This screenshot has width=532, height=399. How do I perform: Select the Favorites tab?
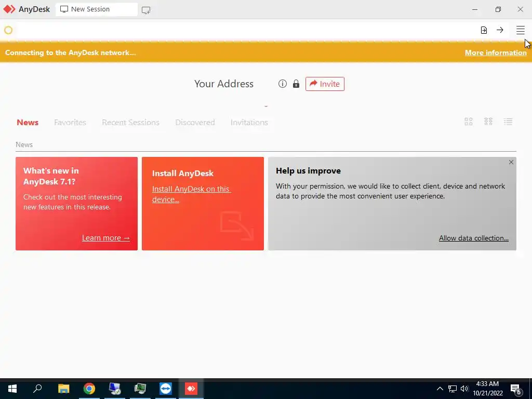[70, 123]
